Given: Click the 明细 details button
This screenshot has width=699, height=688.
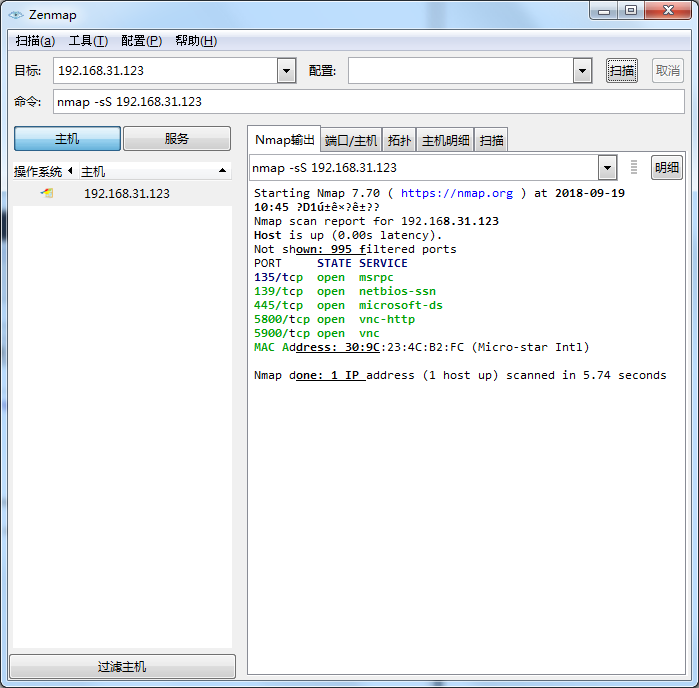Looking at the screenshot, I should [667, 168].
